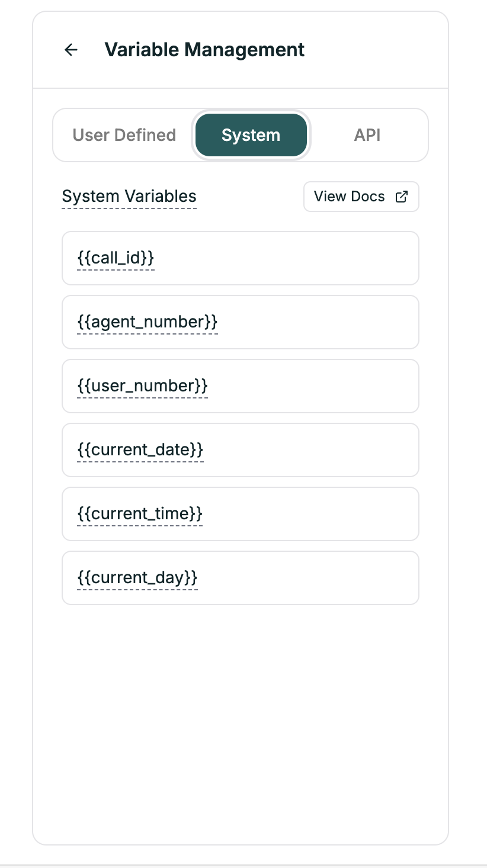
Task: Click the Variable Management title heading
Action: [x=204, y=50]
